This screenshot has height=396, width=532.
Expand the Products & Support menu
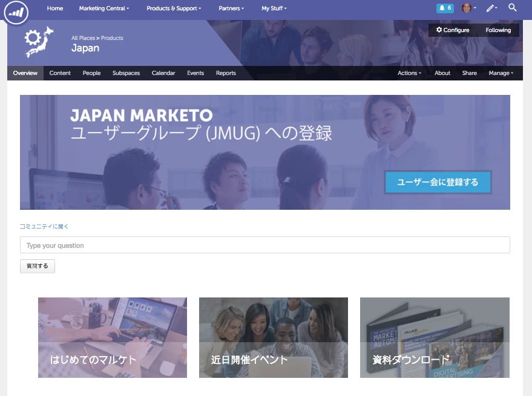coord(174,8)
